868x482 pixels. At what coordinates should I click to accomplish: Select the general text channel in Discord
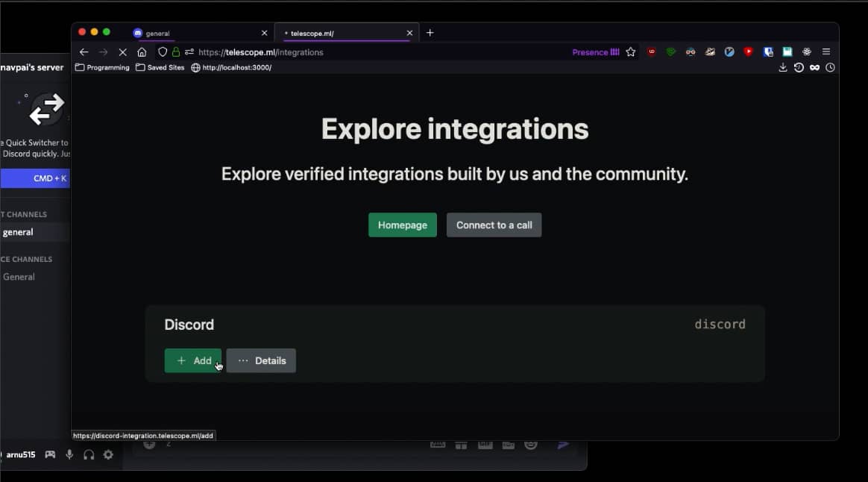[x=34, y=232]
